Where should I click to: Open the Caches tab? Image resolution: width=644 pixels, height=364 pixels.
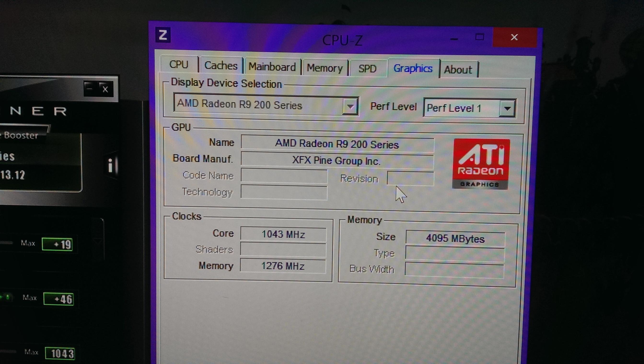click(221, 65)
